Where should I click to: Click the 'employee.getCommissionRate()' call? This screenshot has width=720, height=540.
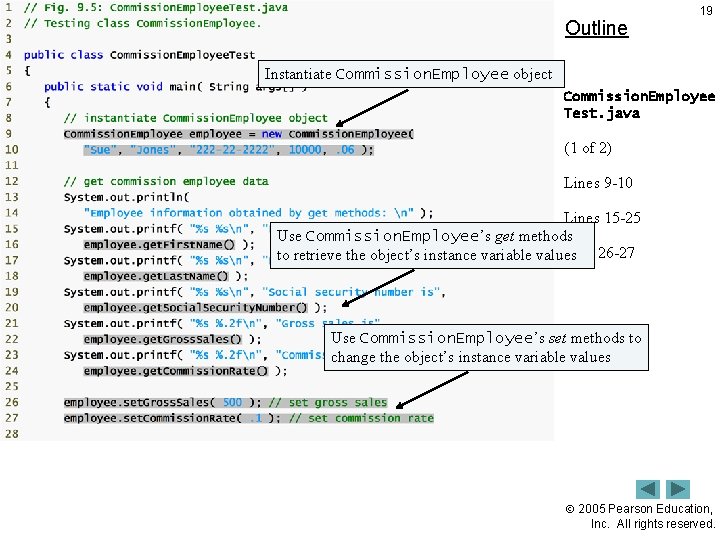click(175, 371)
